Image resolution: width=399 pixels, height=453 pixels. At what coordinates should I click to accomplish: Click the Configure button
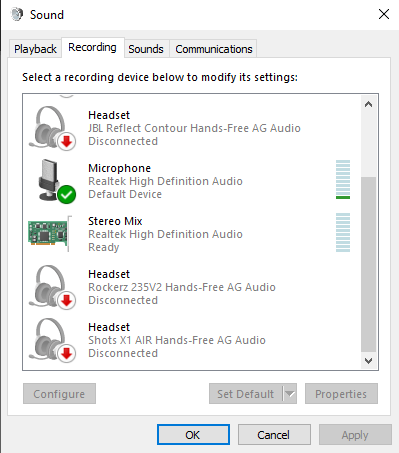tap(59, 394)
